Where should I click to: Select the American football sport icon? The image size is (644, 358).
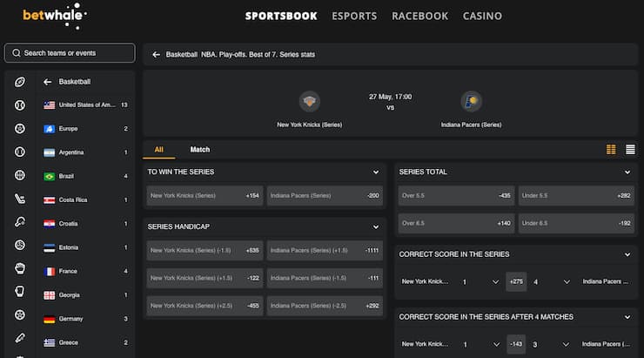(x=20, y=82)
